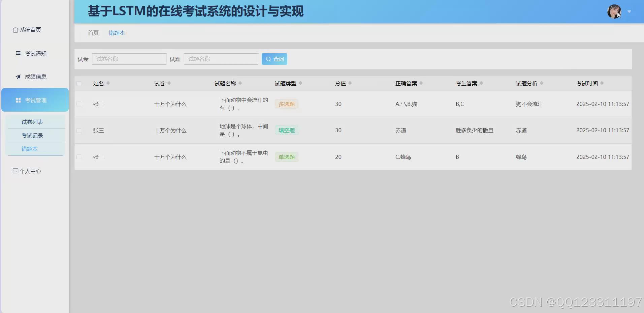Open 试卷列表 from the submenu
Image resolution: width=644 pixels, height=313 pixels.
click(32, 122)
